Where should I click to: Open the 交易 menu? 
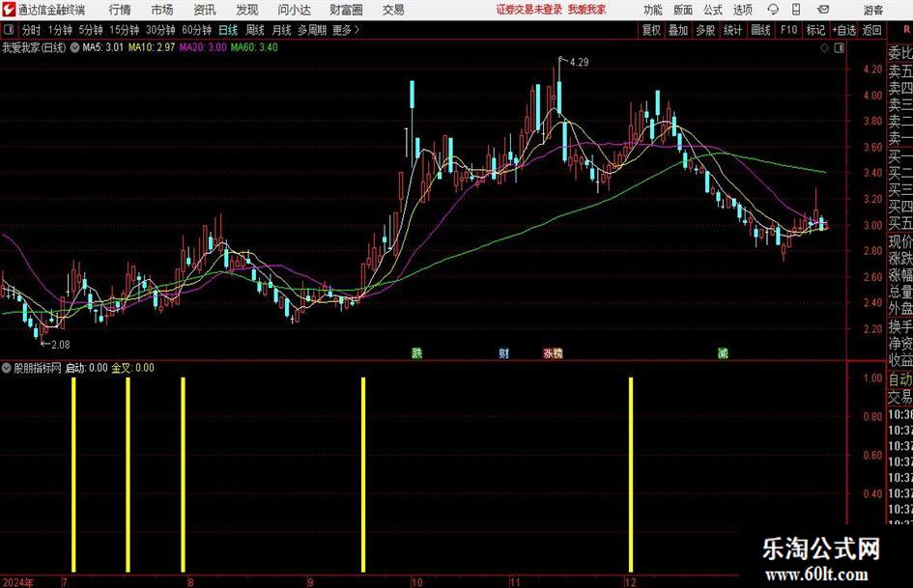pos(393,10)
